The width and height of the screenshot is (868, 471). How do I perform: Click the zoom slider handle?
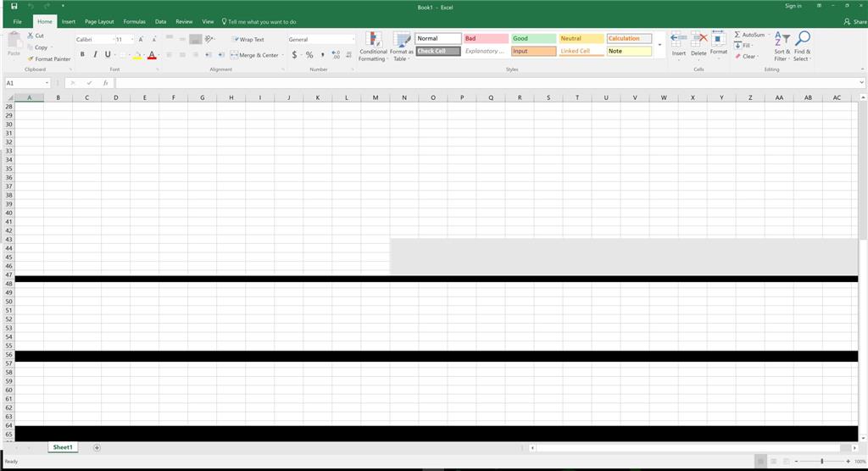point(822,461)
